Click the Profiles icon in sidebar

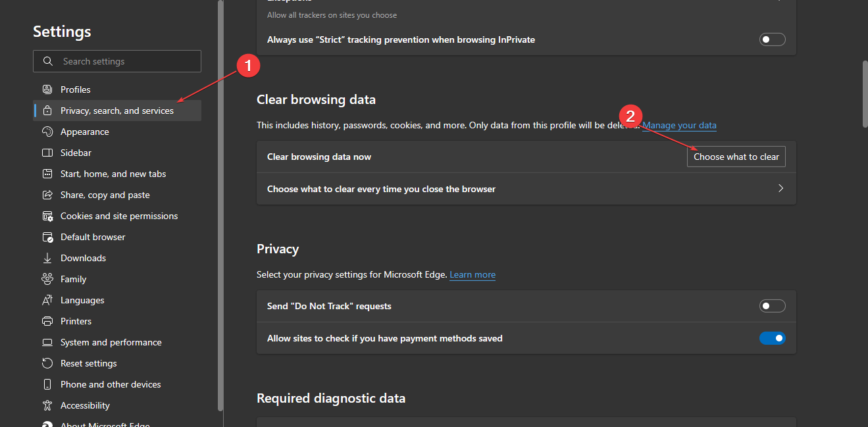tap(47, 89)
